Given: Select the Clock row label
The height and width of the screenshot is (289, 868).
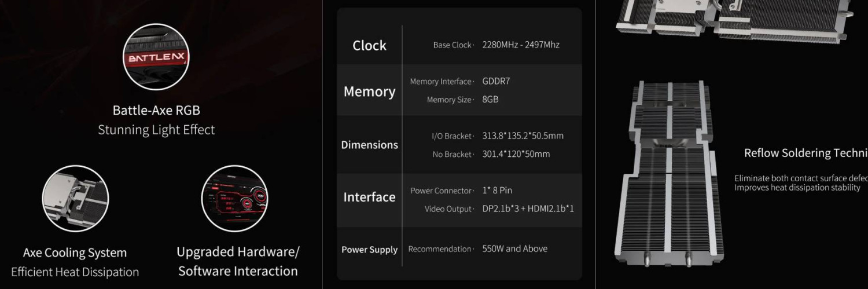Looking at the screenshot, I should tap(369, 45).
